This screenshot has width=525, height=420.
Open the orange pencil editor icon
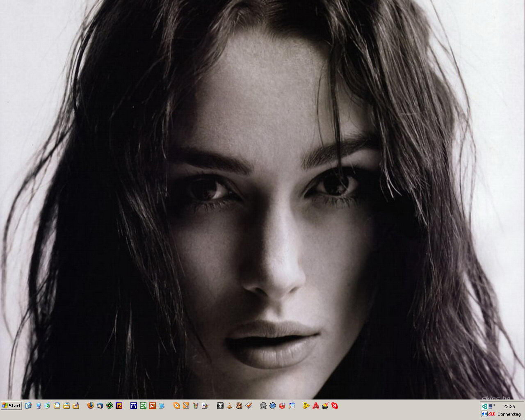[x=186, y=406]
